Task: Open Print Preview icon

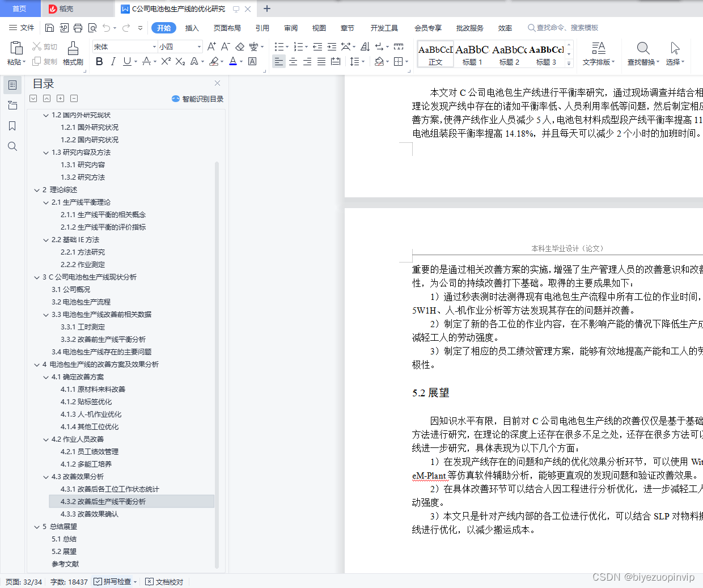Action: [x=92, y=28]
